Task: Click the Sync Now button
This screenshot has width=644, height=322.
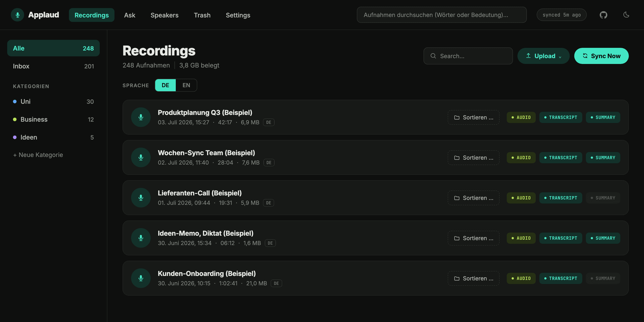Action: click(x=601, y=56)
